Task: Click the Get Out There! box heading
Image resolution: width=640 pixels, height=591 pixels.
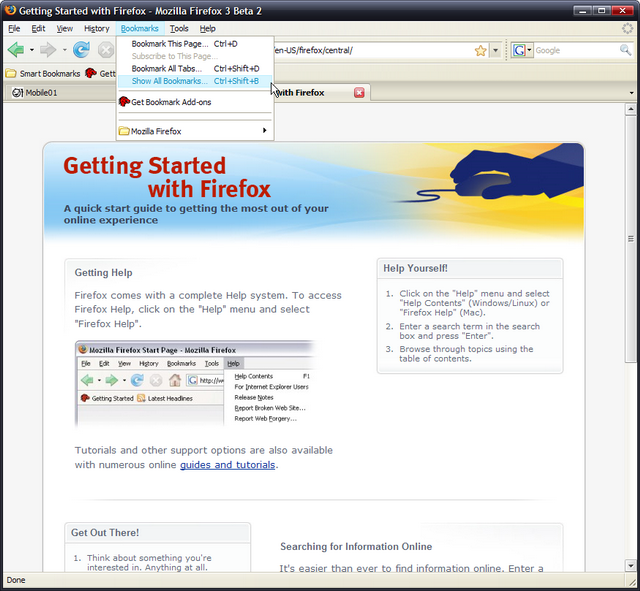Action: point(105,533)
